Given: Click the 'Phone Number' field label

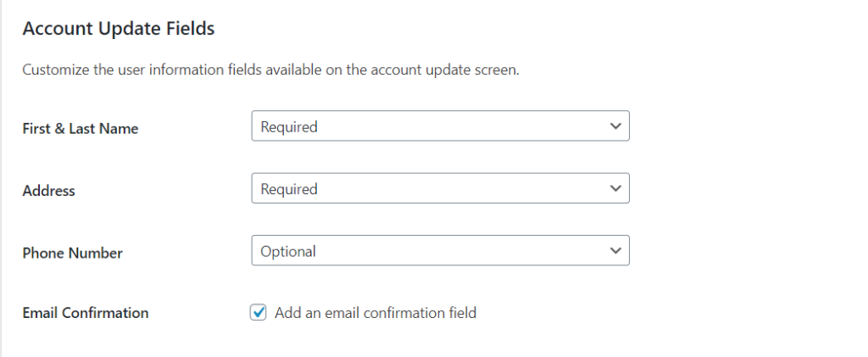Looking at the screenshot, I should 72,253.
